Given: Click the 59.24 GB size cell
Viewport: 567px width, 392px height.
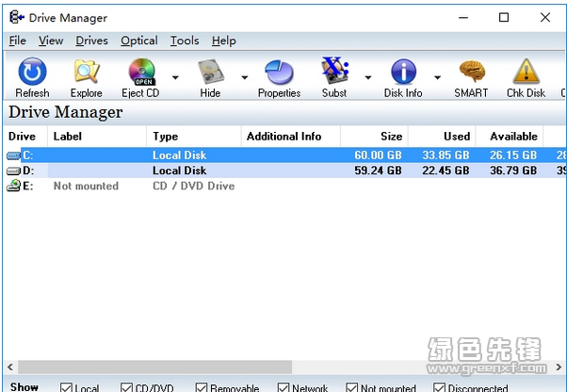Looking at the screenshot, I should (378, 171).
